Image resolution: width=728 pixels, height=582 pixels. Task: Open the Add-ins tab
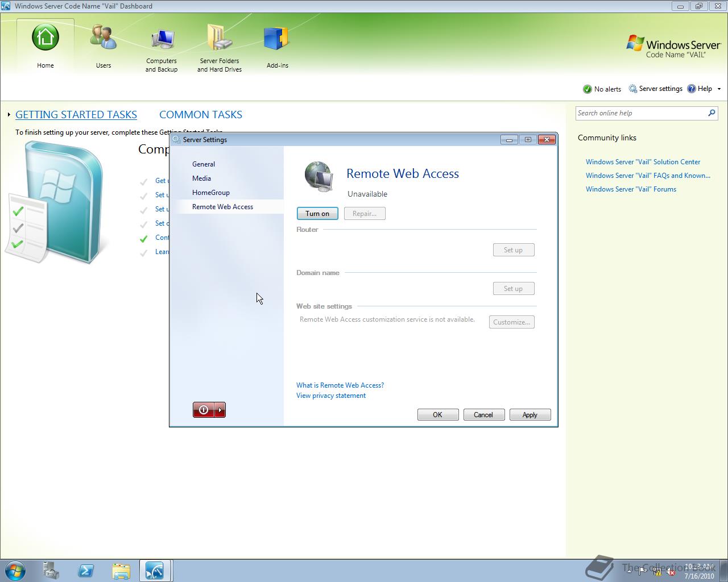click(278, 48)
